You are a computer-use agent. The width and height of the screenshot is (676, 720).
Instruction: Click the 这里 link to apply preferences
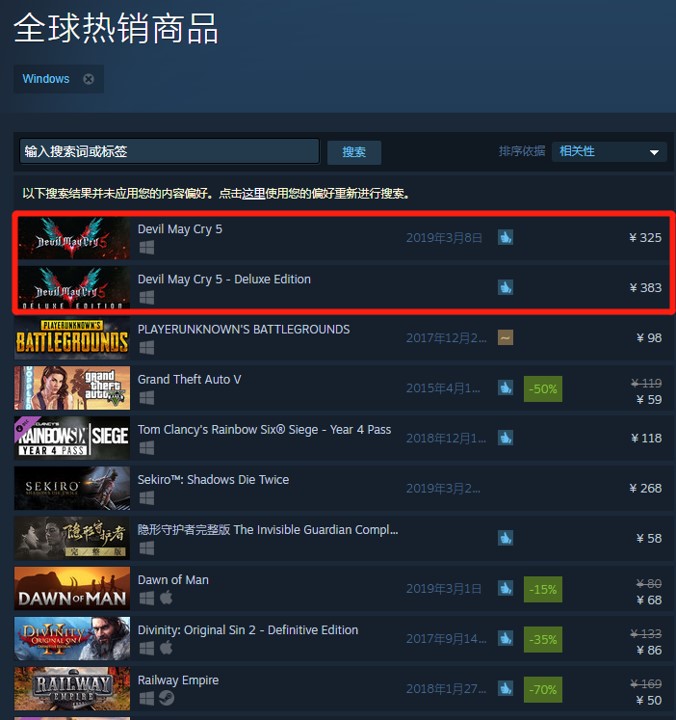254,194
